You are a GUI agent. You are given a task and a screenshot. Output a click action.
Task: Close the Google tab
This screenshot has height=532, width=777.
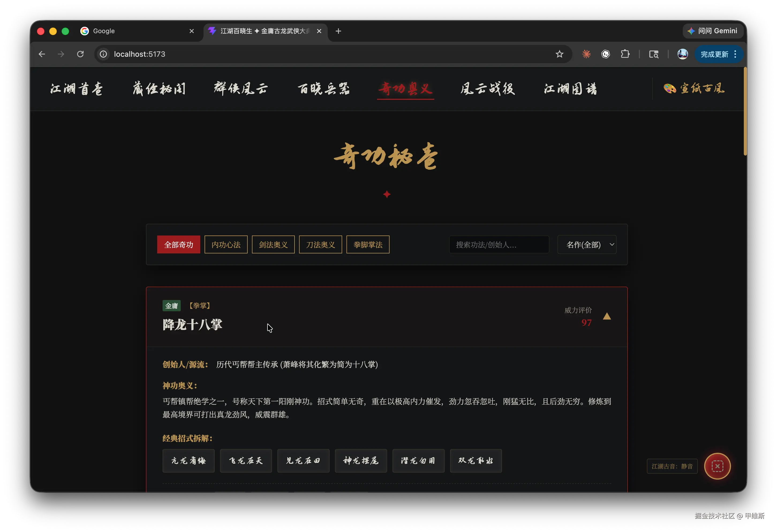pos(192,31)
